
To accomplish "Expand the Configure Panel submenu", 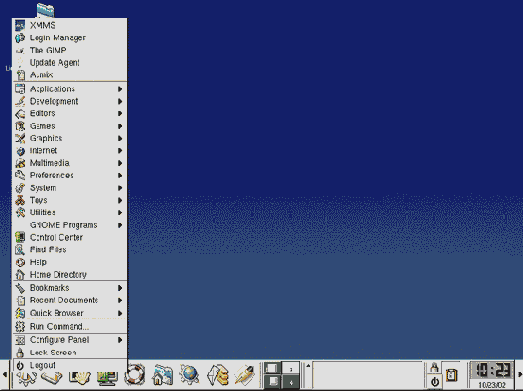I will [70, 340].
